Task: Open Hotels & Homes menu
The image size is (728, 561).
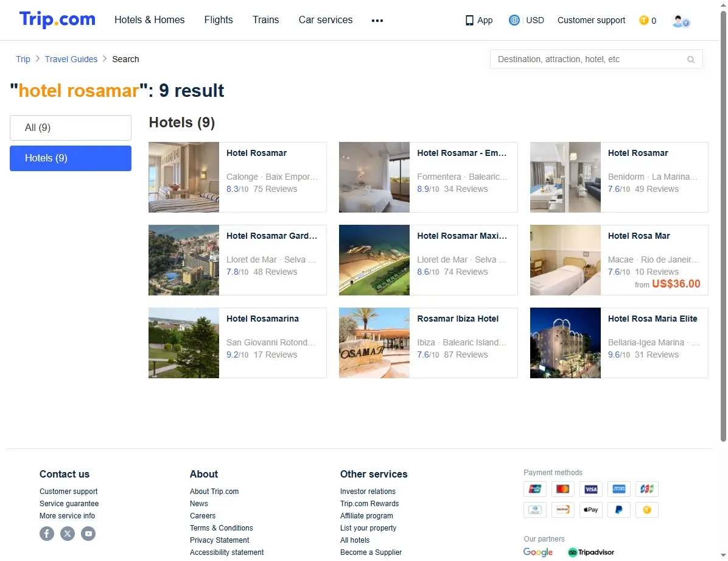Action: point(150,20)
